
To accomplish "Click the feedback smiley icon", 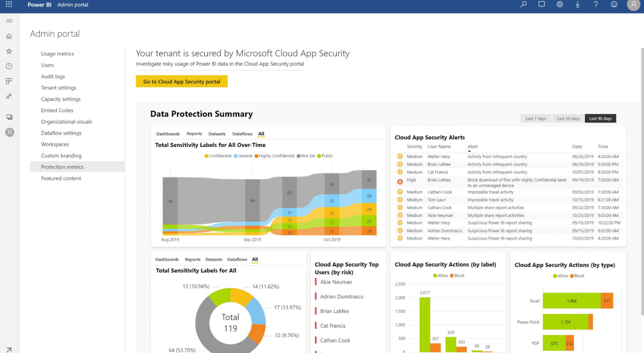I will click(x=614, y=5).
